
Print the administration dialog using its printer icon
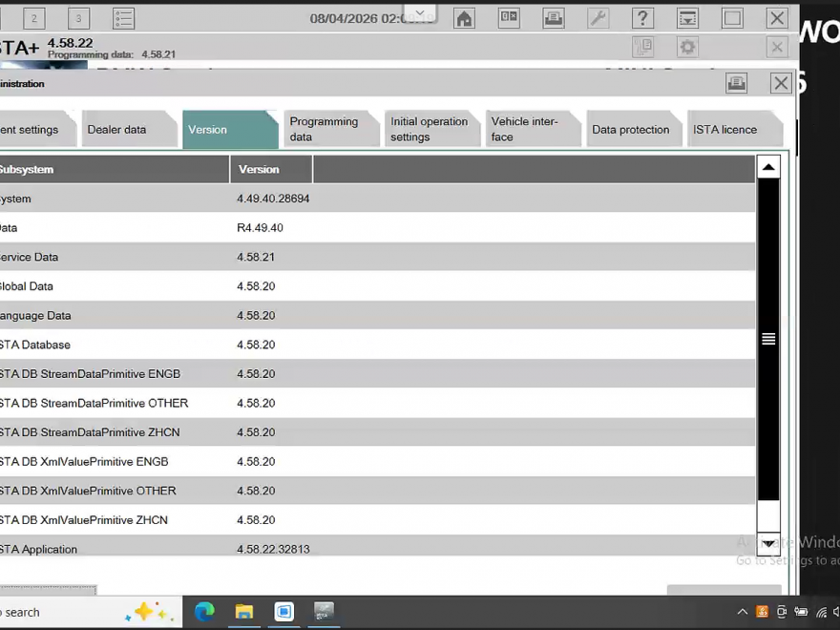736,83
